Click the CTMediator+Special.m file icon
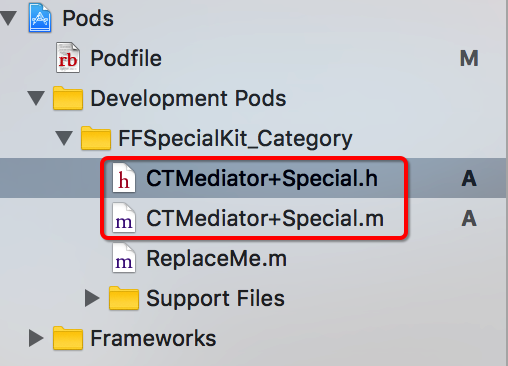 pyautogui.click(x=124, y=218)
